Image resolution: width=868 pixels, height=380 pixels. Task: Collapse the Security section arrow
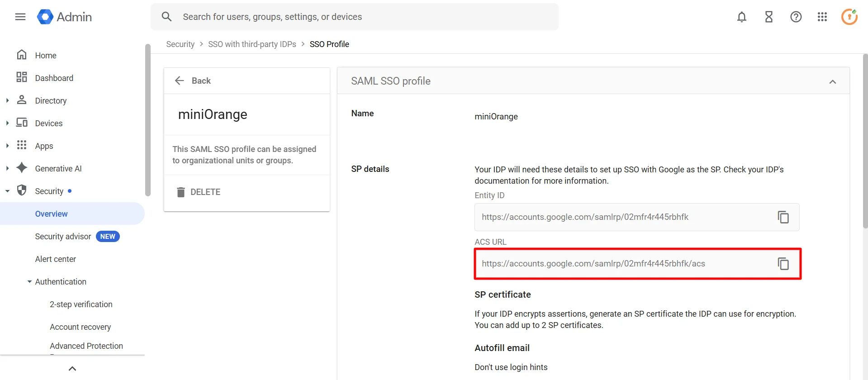click(x=7, y=191)
